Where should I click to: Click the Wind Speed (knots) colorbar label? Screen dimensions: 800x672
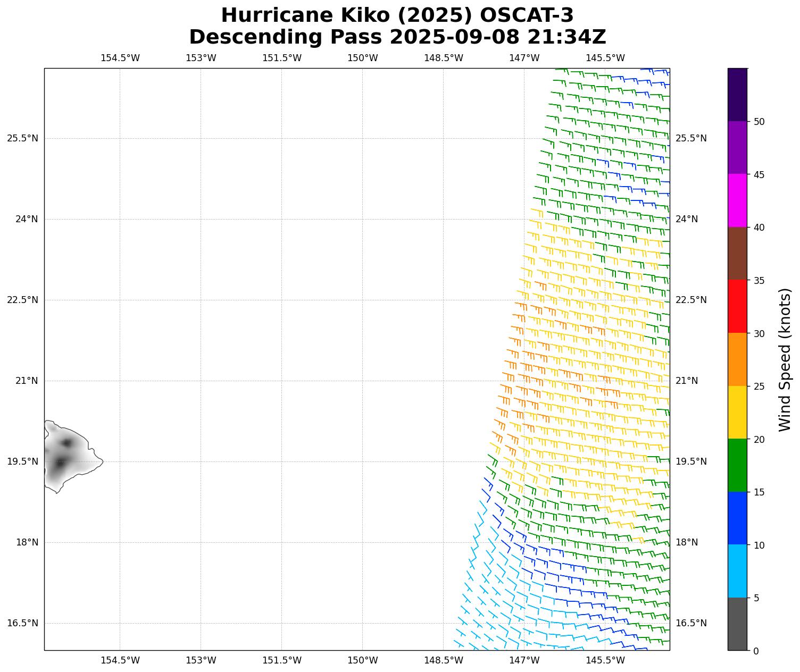785,359
